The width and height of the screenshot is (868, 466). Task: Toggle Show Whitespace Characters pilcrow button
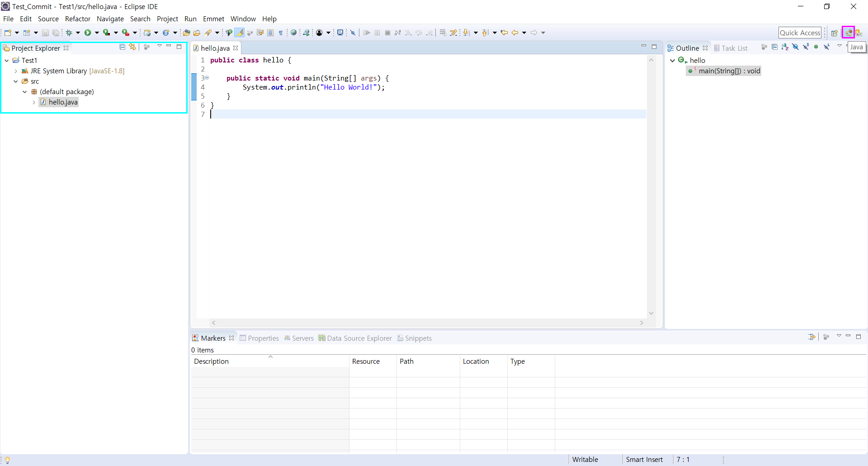coord(280,33)
